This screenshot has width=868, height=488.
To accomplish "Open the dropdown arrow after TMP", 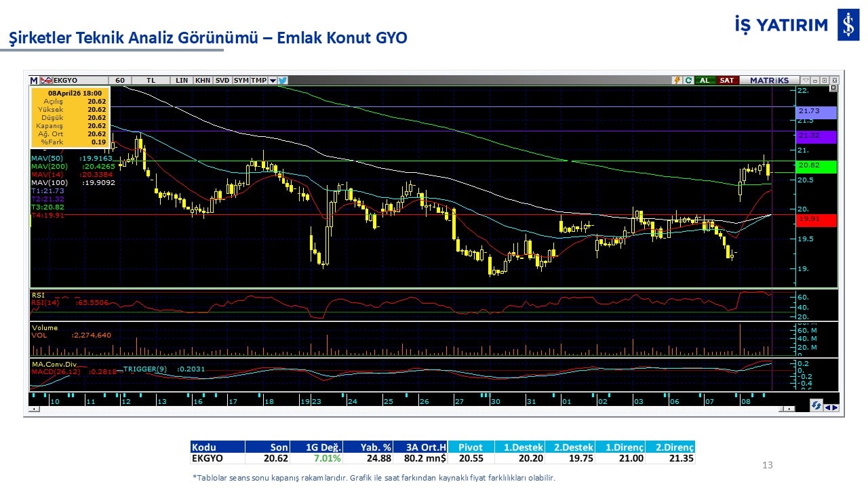I will [273, 80].
